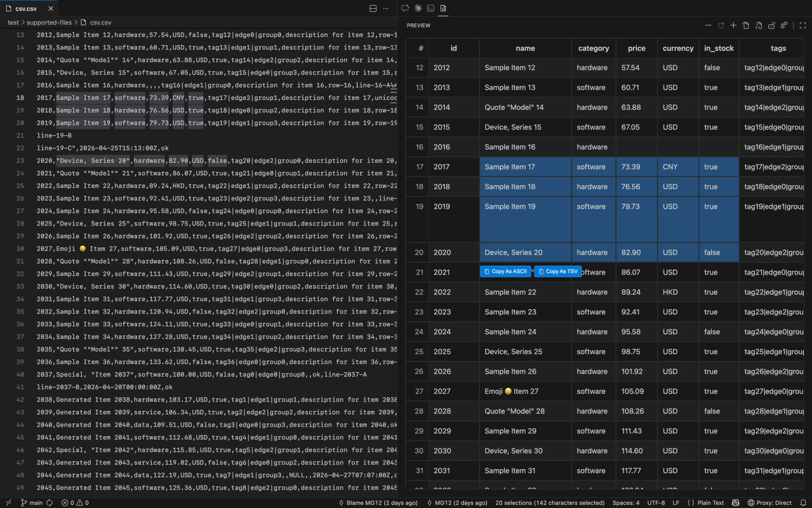Screen dimensions: 812x508
Task: Click the category column header
Action: [x=594, y=48]
